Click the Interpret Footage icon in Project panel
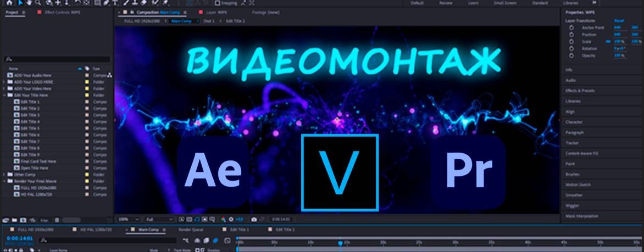Image resolution: width=644 pixels, height=252 pixels. click(x=6, y=220)
